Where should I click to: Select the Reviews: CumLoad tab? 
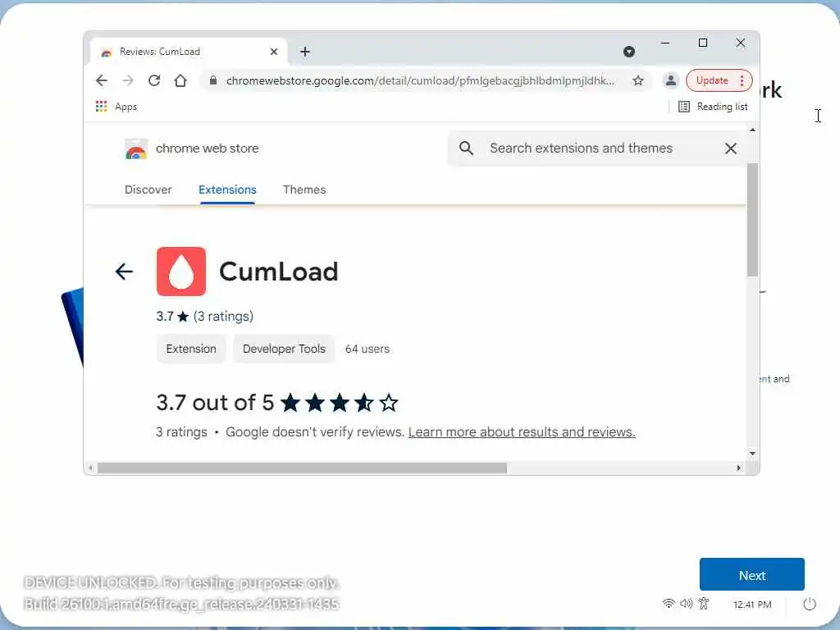(189, 52)
